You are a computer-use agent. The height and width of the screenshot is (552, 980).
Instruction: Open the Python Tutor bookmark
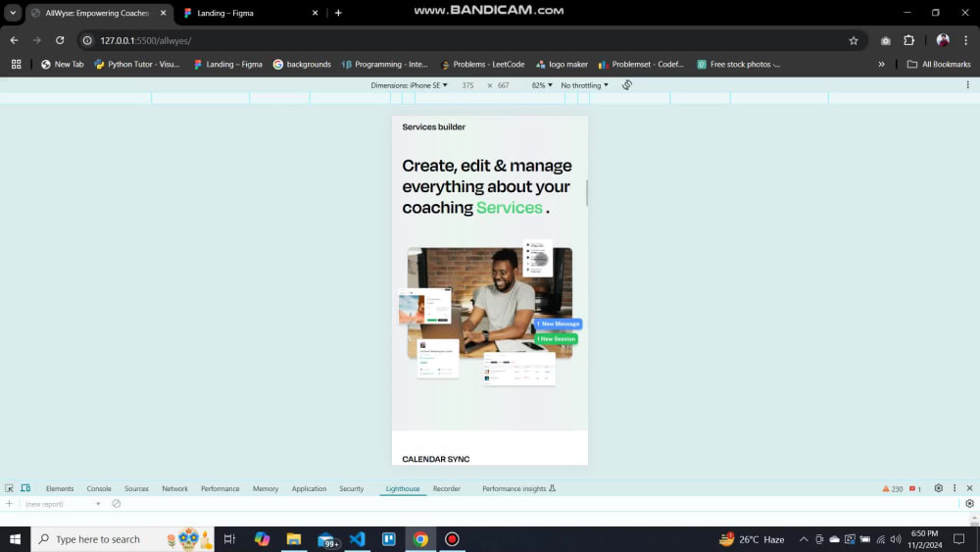(x=137, y=64)
